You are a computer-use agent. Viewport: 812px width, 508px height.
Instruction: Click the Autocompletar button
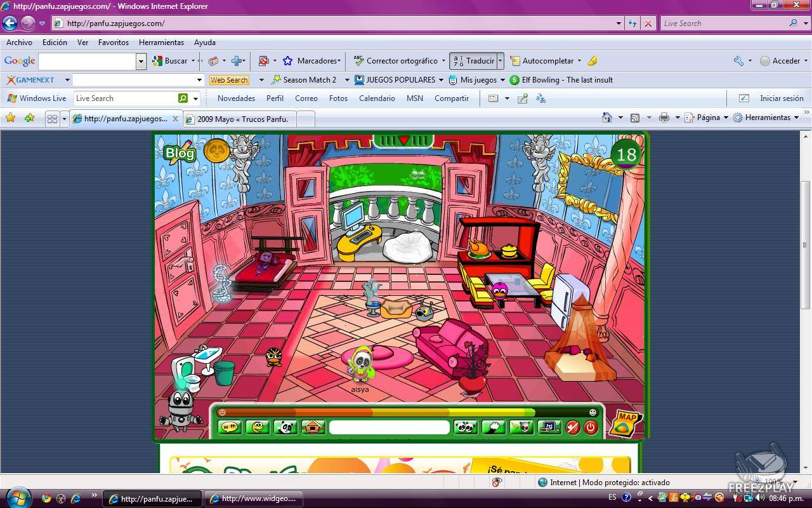[x=542, y=61]
